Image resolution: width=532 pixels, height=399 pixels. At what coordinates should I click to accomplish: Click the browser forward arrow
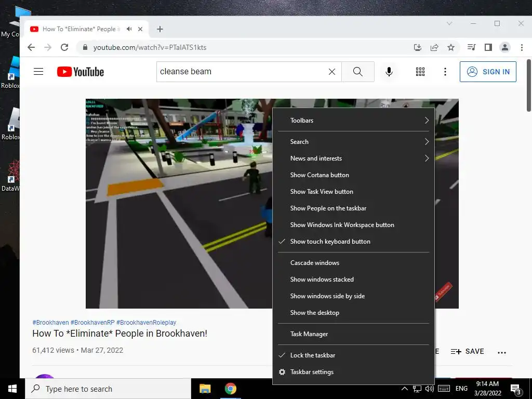point(48,47)
